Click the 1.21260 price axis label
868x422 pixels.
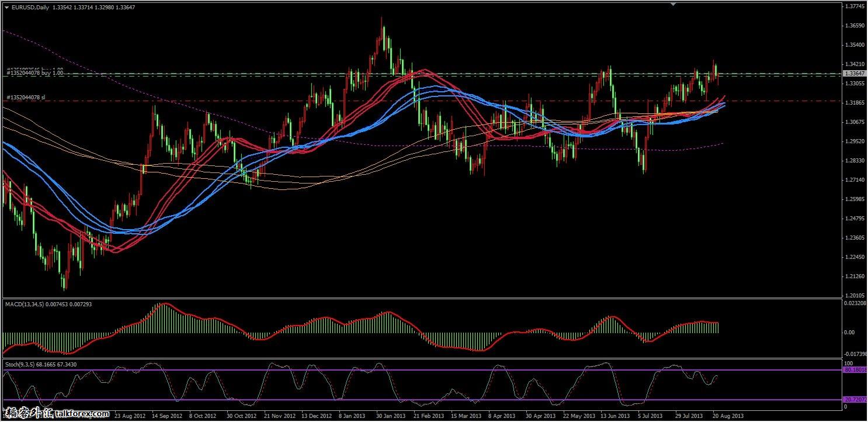coord(855,276)
